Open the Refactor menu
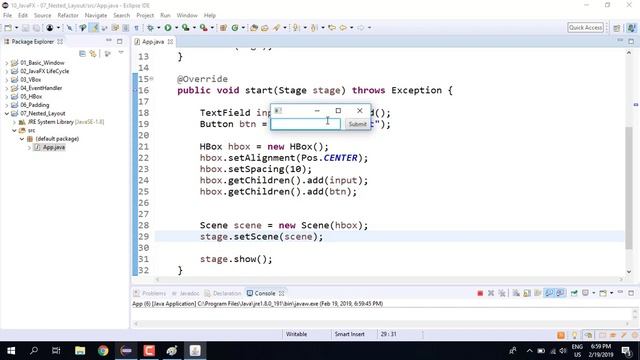Image resolution: width=640 pixels, height=360 pixels. coord(68,16)
